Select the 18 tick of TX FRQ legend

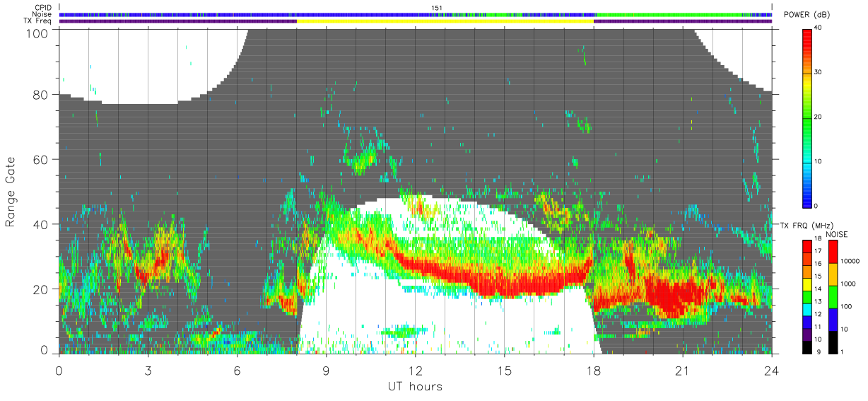pos(819,239)
